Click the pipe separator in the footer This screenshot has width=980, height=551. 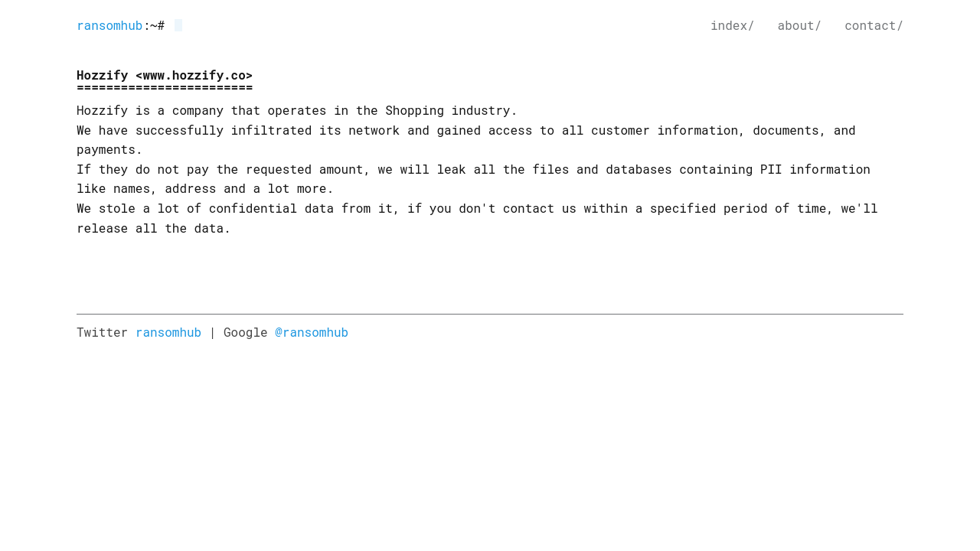point(212,332)
